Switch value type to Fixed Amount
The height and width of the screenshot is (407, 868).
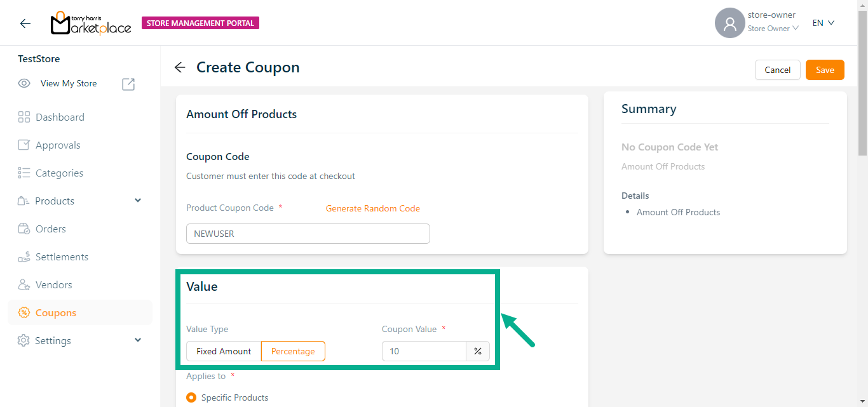point(224,351)
